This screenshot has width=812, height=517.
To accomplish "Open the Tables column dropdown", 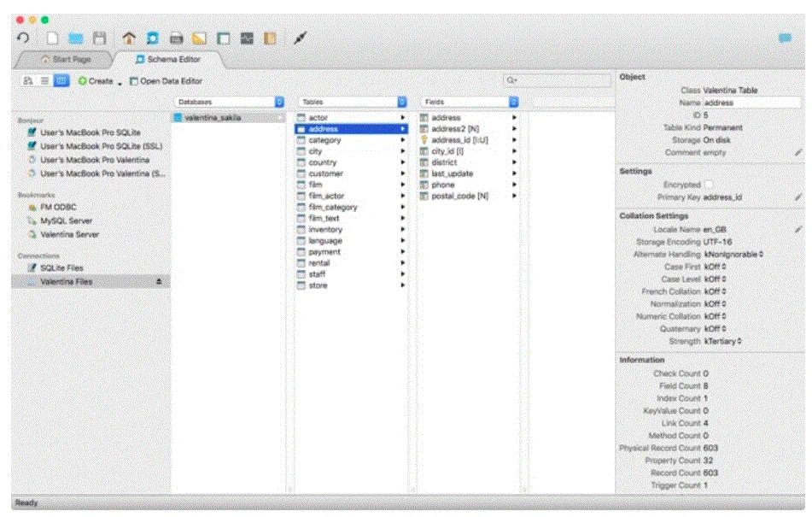I will [353, 102].
